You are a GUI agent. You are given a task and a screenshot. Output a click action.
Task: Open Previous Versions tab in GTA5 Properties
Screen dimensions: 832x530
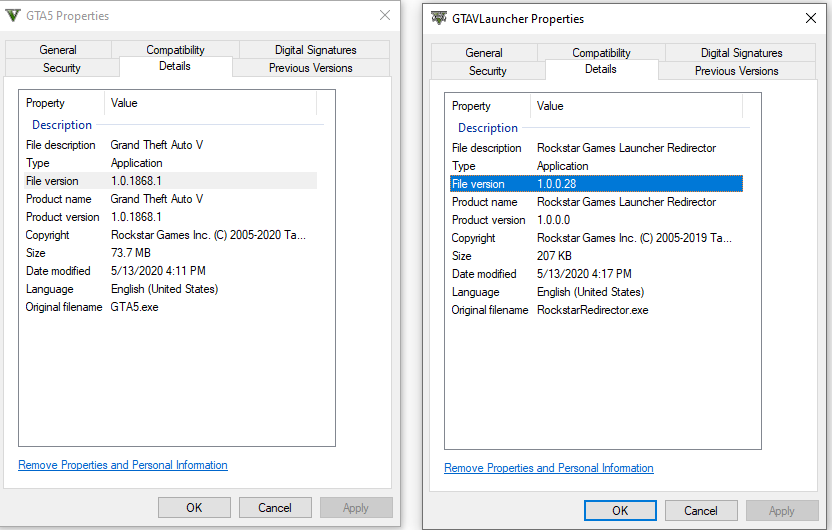coord(310,68)
